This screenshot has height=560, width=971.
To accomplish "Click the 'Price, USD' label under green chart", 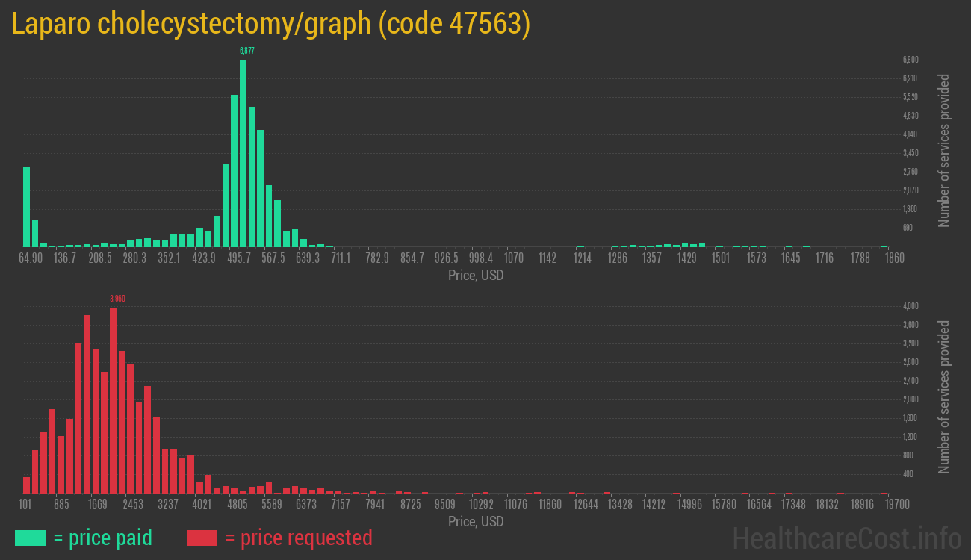I will coord(476,275).
